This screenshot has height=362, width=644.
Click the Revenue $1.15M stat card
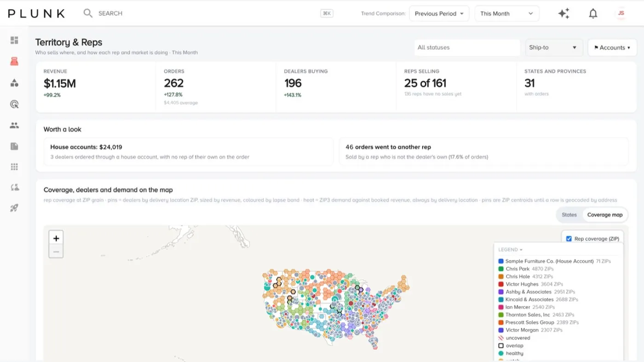(x=96, y=87)
